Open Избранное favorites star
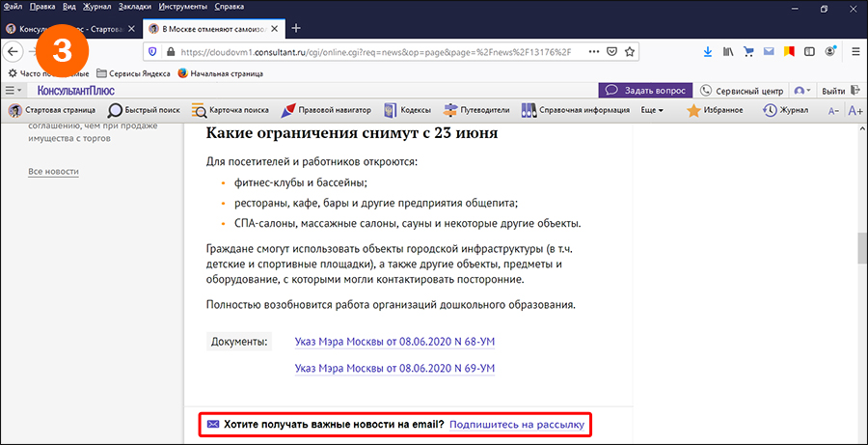Screen dimensions: 868x445 point(715,110)
